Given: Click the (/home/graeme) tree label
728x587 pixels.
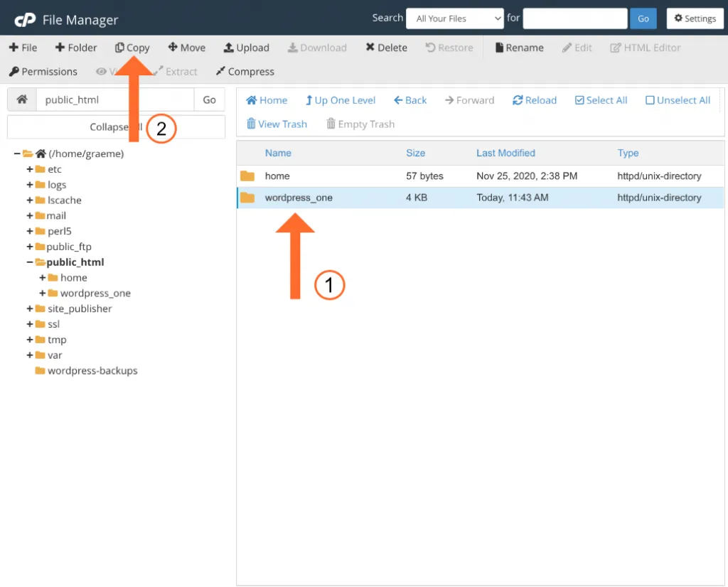Looking at the screenshot, I should point(86,154).
